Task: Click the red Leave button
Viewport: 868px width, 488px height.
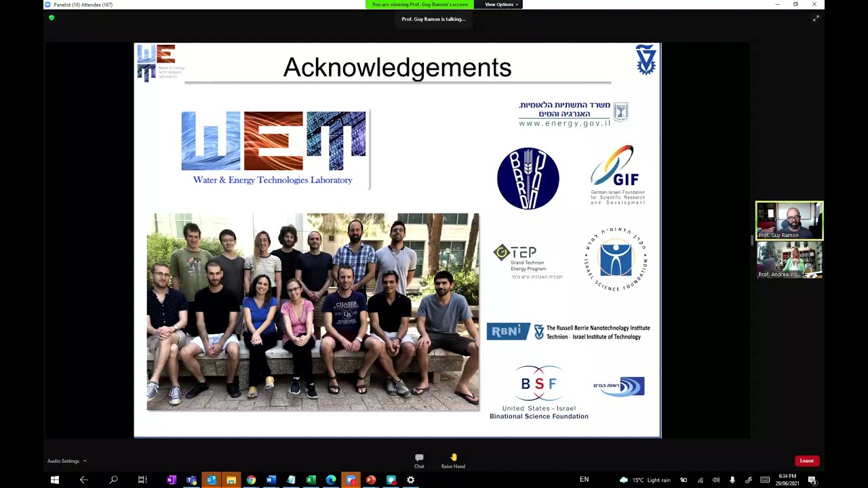Action: click(x=806, y=461)
